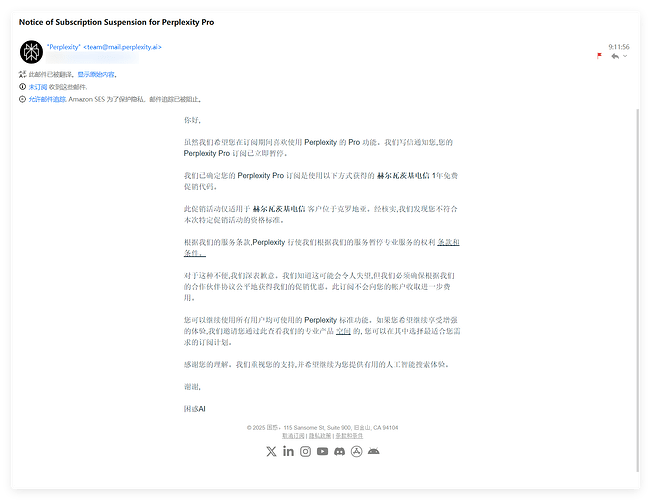Click the message scrollbar on right edge
Screen dimensions: 651x500
coord(638,290)
